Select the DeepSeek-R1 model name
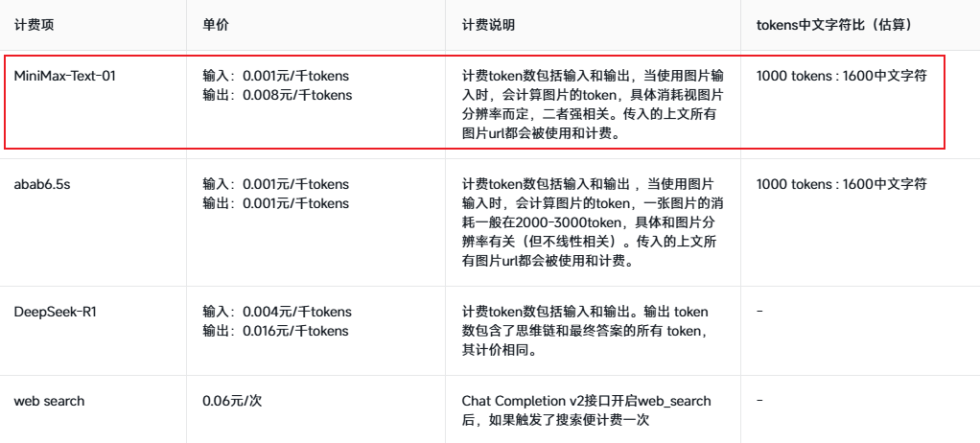 click(54, 312)
